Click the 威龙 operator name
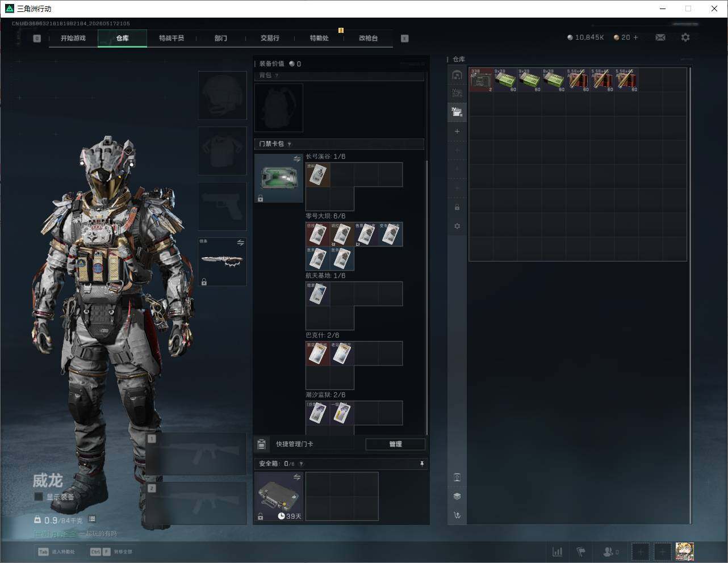The height and width of the screenshot is (563, 728). [47, 481]
